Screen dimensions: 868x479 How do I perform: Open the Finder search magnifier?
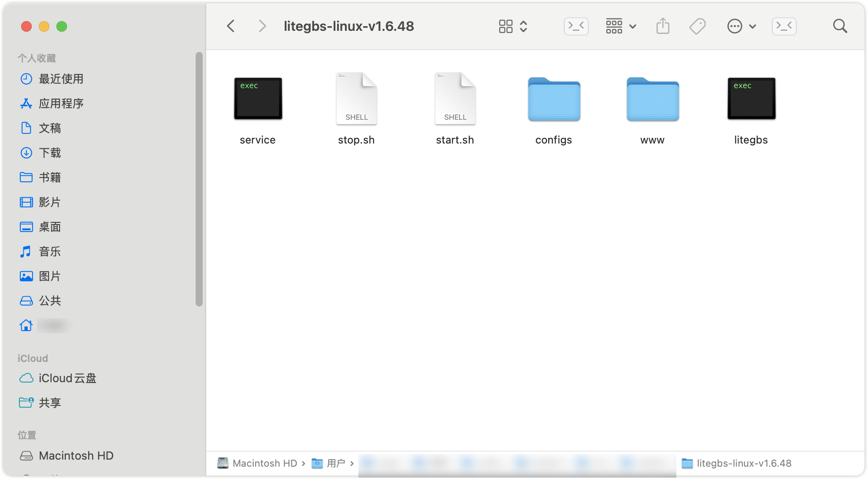[x=840, y=26]
